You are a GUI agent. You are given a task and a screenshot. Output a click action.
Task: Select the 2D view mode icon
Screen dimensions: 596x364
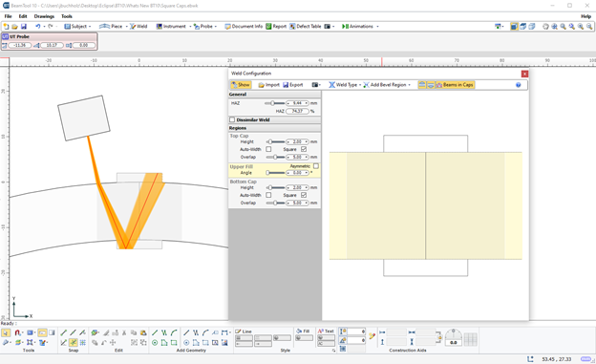click(514, 26)
